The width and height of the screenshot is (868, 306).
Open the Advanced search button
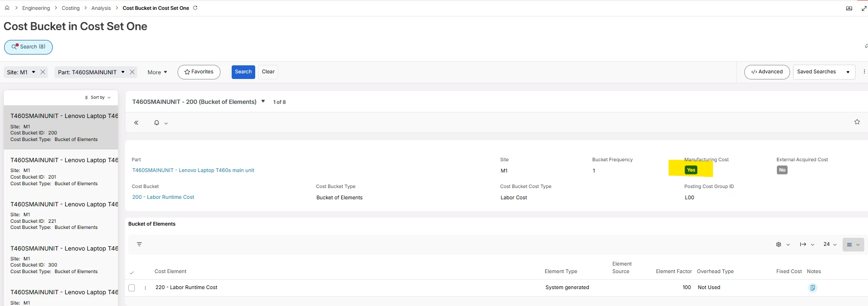(767, 72)
